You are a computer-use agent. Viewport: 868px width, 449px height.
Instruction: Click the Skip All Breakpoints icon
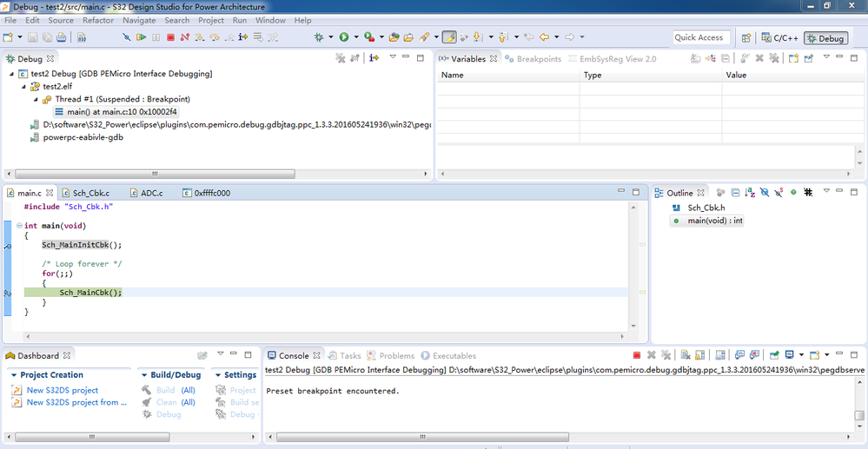127,37
